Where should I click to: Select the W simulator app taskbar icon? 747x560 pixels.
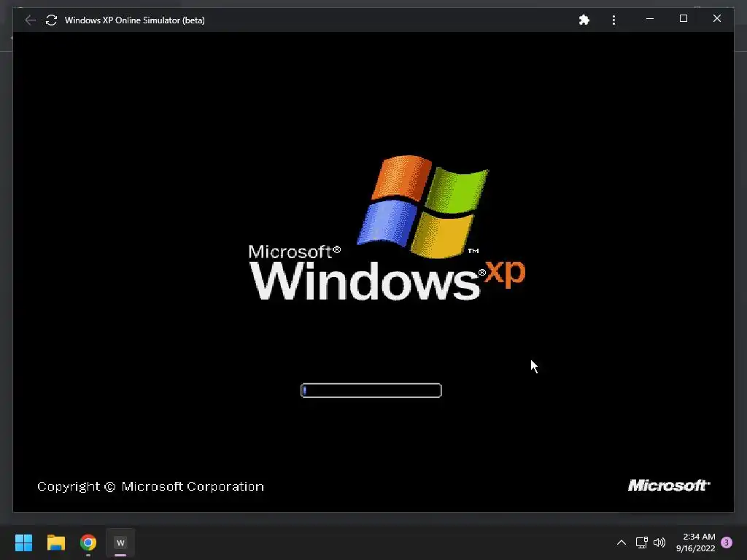tap(120, 542)
